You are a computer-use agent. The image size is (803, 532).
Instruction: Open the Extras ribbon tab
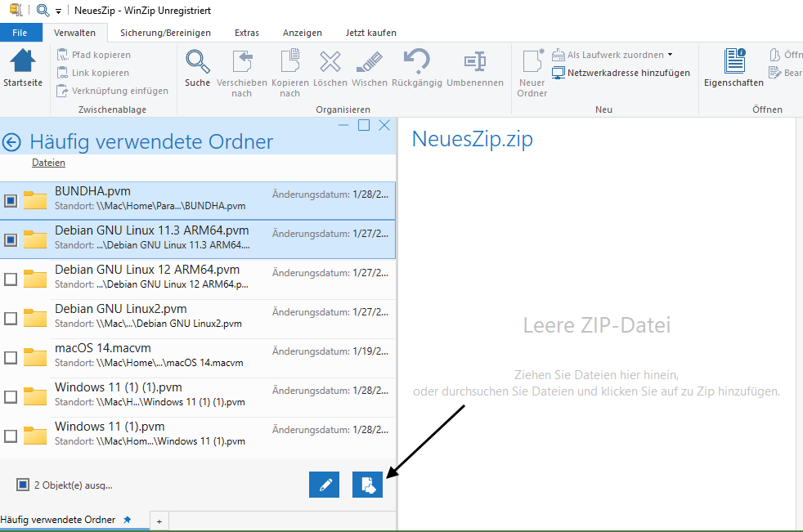(x=247, y=33)
